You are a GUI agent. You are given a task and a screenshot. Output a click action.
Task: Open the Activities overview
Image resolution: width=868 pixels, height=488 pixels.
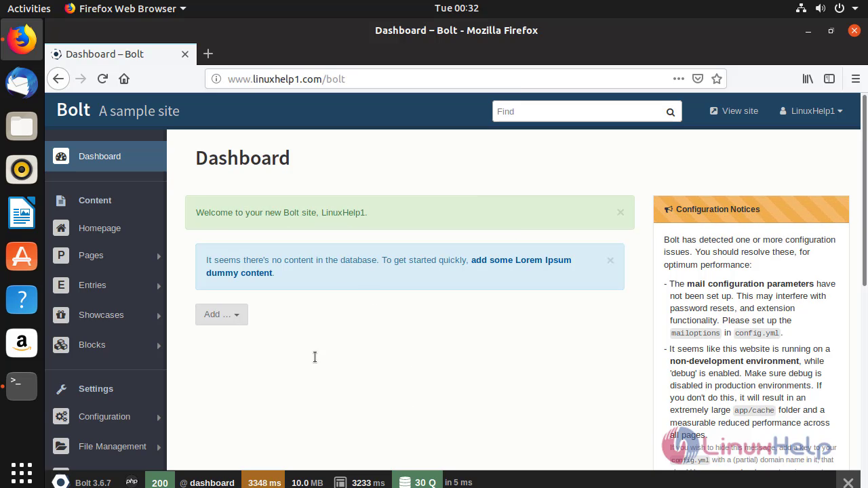click(x=28, y=8)
